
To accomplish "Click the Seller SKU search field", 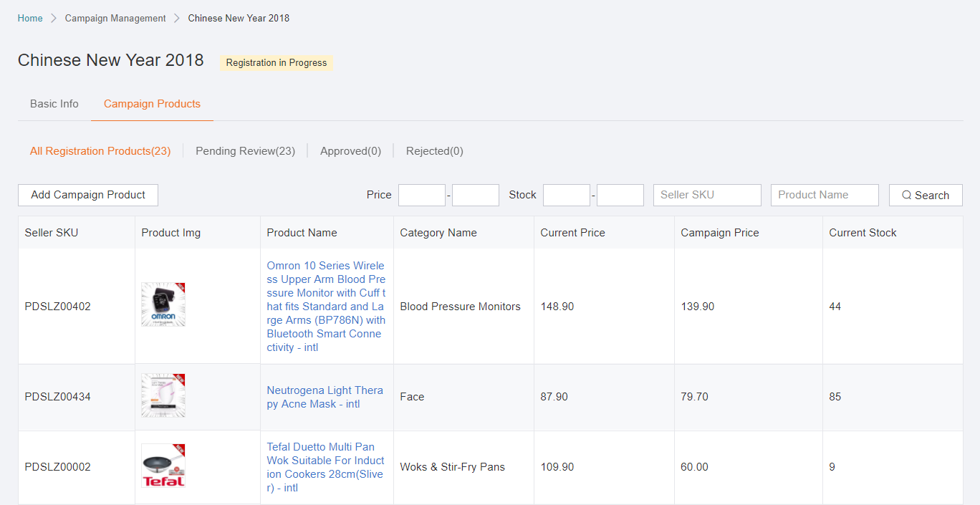I will click(707, 195).
